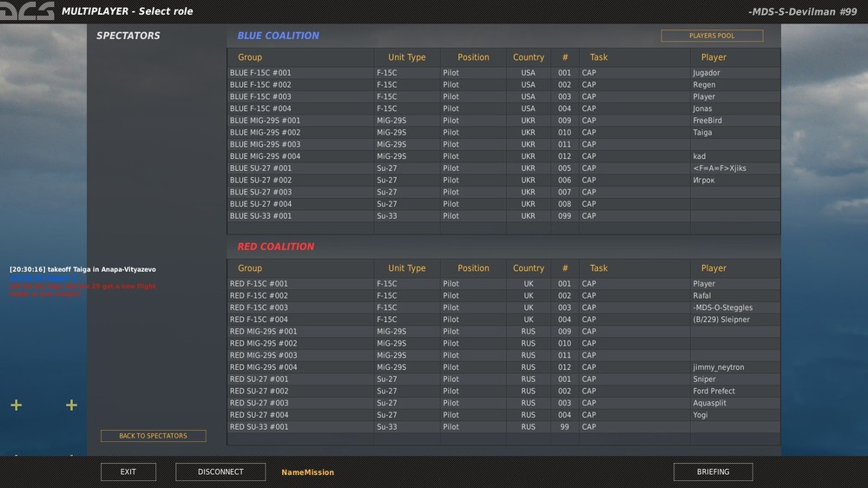Sort Blue Coalition by Player header
Screen dimensions: 868x488
pyautogui.click(x=713, y=57)
